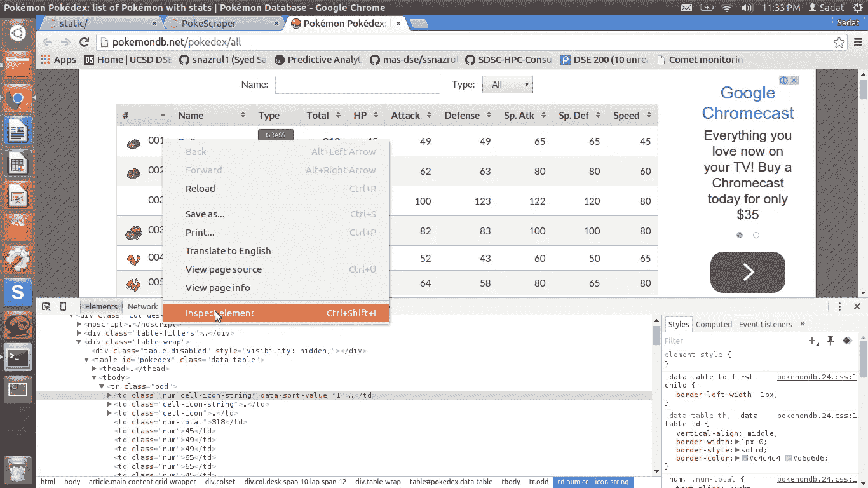
Task: Expand the table-filters div node
Action: tap(79, 333)
